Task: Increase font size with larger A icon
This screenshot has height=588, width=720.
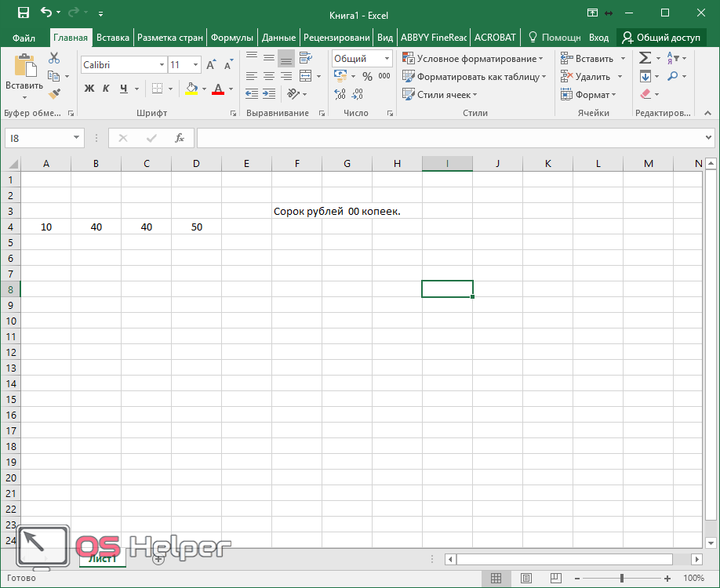Action: [x=211, y=65]
